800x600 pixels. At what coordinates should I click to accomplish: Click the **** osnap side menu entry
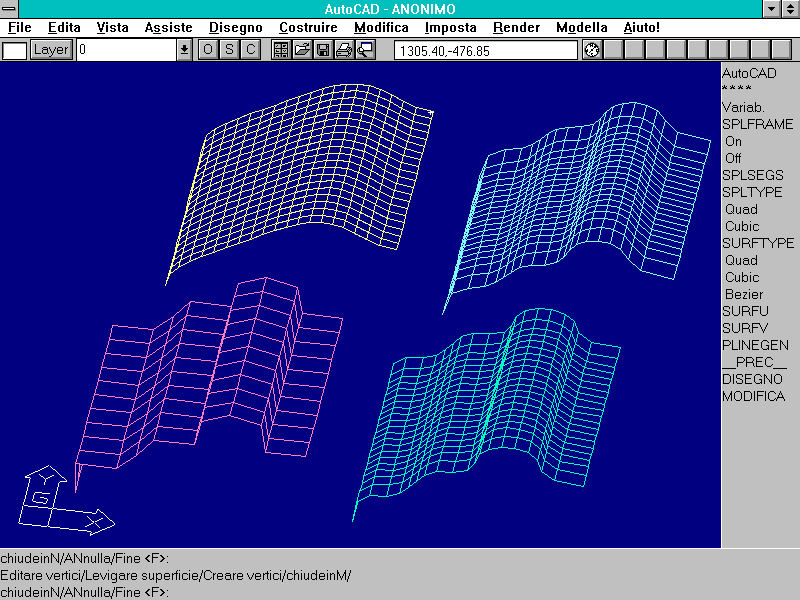[x=737, y=89]
